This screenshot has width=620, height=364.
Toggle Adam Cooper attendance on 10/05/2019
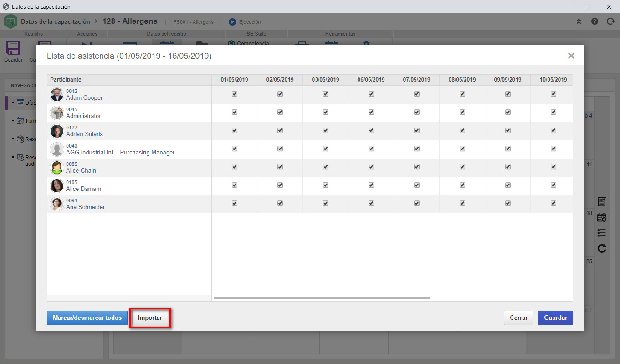coord(553,94)
